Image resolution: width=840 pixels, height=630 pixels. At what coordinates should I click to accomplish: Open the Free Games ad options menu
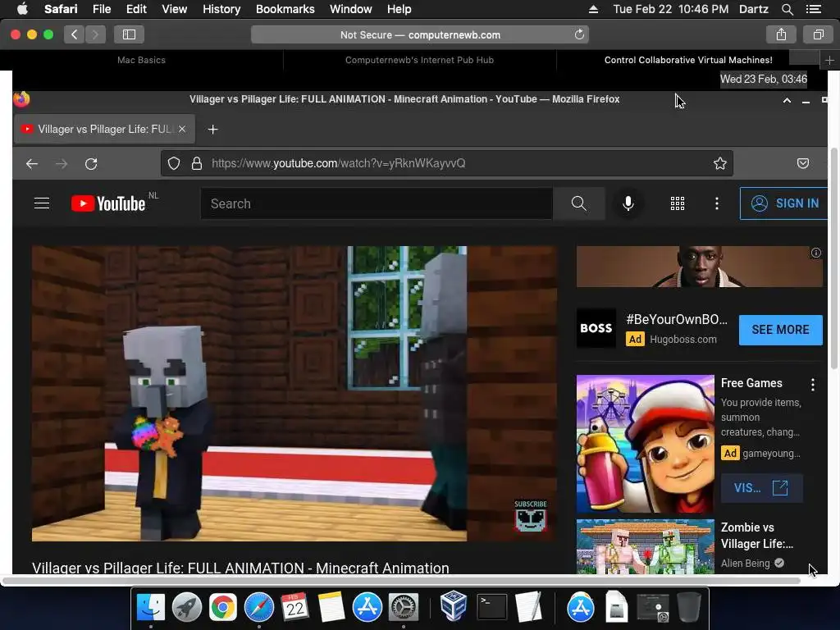tap(813, 384)
